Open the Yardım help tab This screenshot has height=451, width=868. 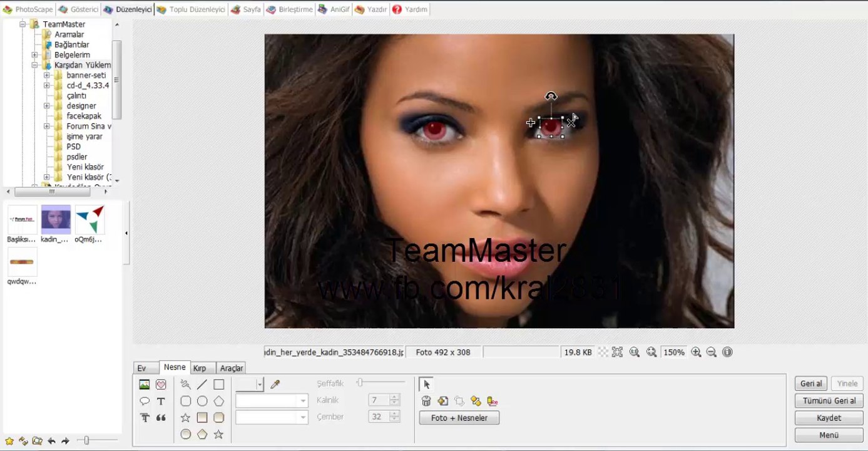pos(410,9)
